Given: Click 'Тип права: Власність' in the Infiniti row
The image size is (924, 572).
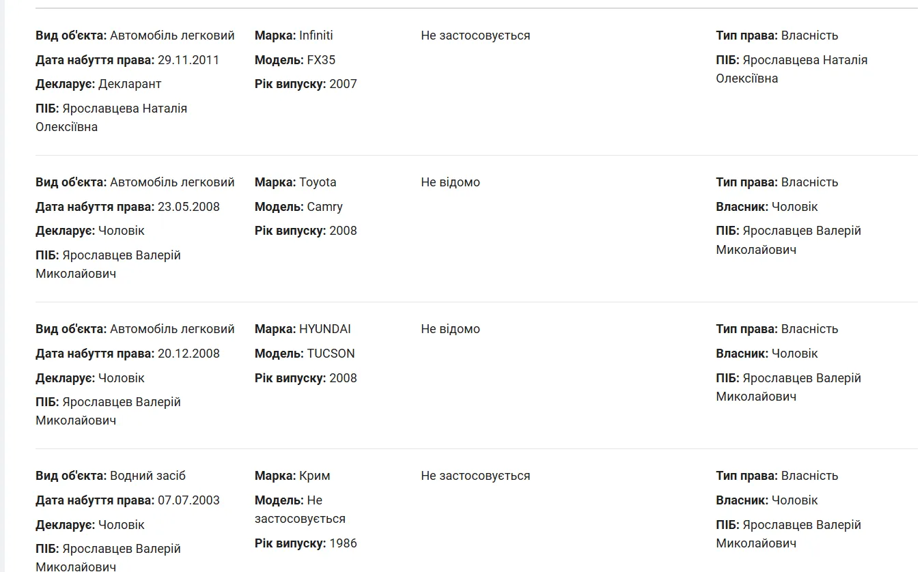Looking at the screenshot, I should tap(777, 35).
